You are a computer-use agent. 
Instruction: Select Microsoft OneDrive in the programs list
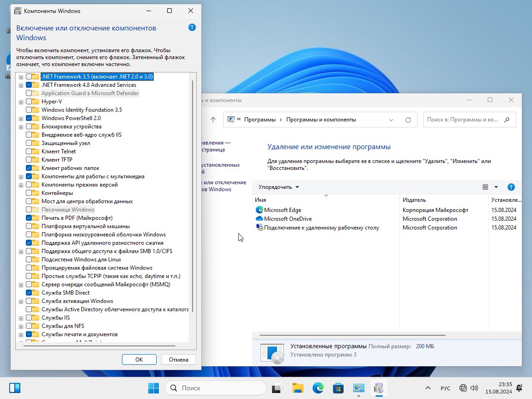click(287, 218)
